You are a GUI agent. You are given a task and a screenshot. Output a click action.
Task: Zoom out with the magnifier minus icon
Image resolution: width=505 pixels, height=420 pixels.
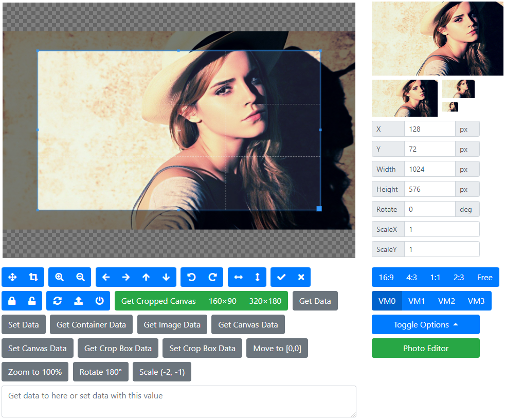pos(81,277)
